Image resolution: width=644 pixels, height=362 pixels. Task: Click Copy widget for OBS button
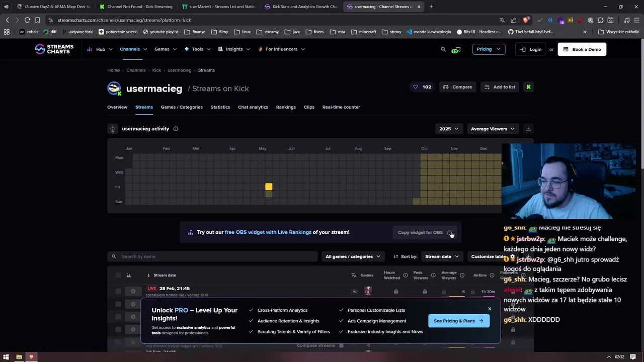coord(425,232)
